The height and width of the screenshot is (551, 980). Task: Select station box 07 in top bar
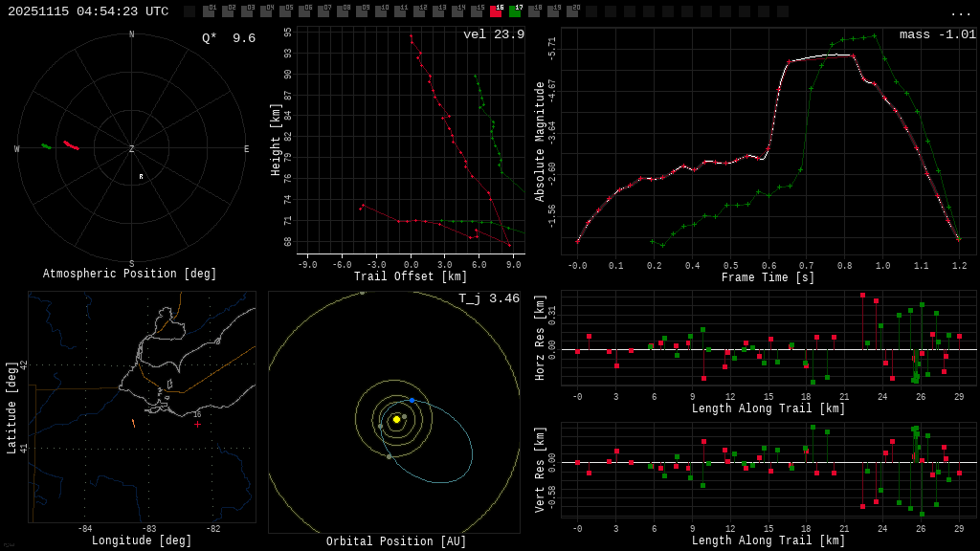323,11
